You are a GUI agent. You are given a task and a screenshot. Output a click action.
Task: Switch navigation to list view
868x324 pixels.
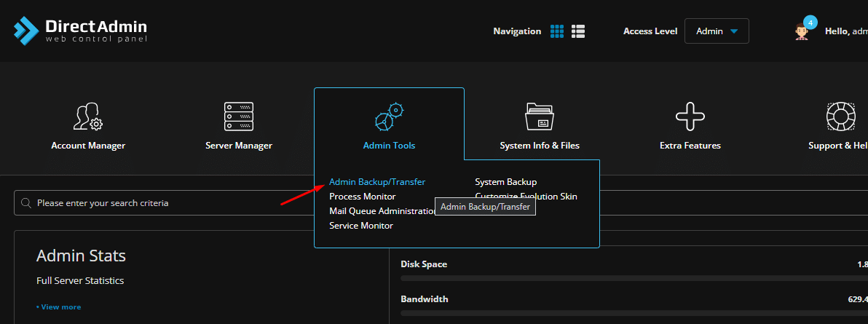[578, 31]
